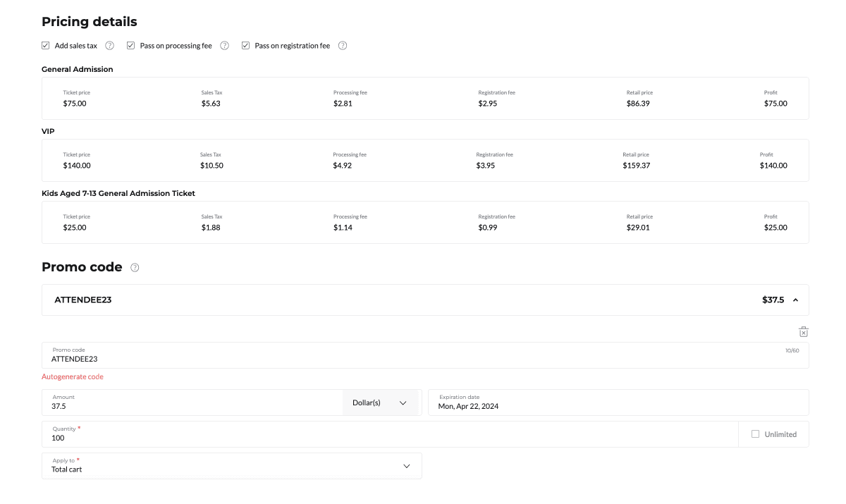Click the VIP ticket pricing row
The width and height of the screenshot is (846, 504).
click(x=425, y=161)
